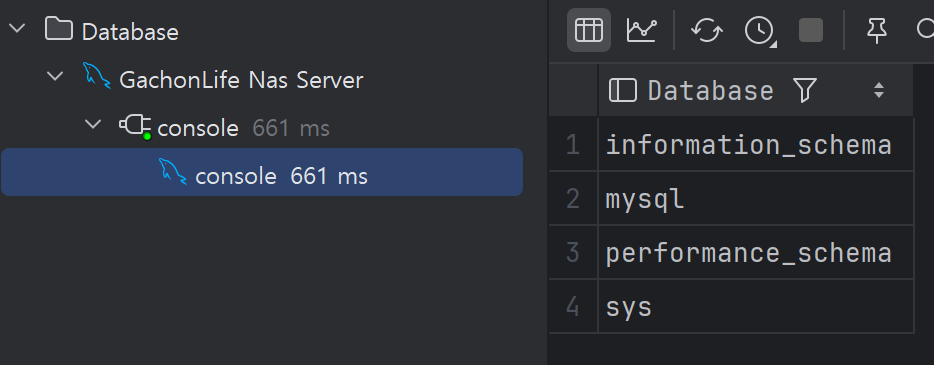Click the dolphin icon in highlighted console row
The image size is (934, 365).
pyautogui.click(x=173, y=171)
